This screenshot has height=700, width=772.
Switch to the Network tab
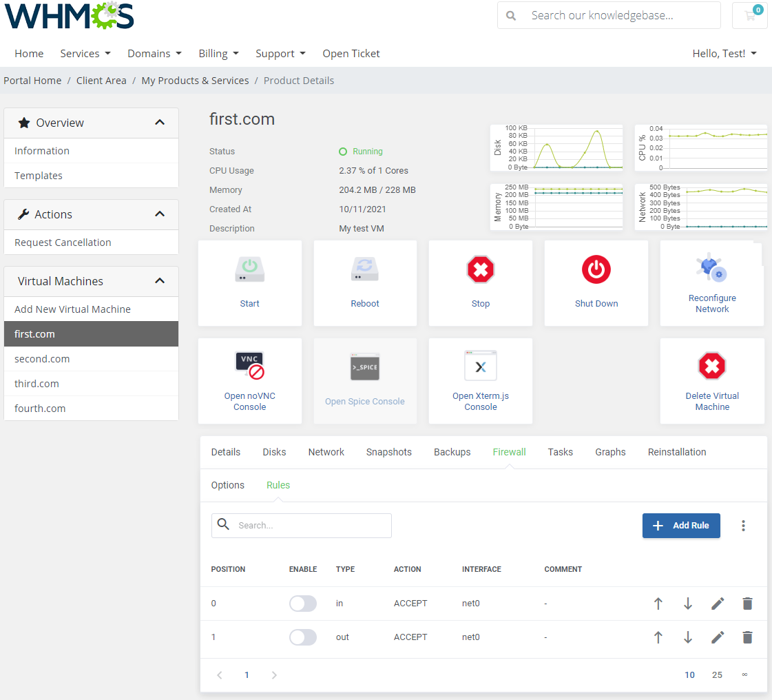pos(326,452)
